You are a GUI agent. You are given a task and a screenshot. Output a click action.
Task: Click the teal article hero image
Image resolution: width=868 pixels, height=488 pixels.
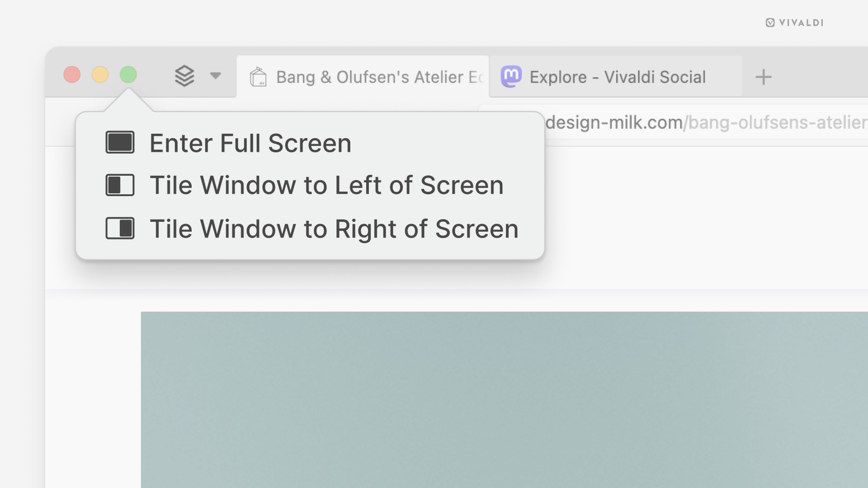click(x=504, y=400)
